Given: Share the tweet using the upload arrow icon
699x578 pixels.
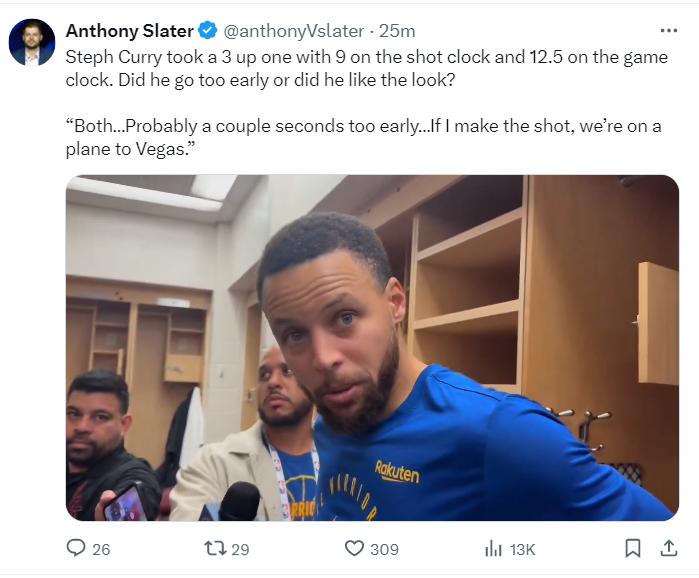Looking at the screenshot, I should [669, 548].
